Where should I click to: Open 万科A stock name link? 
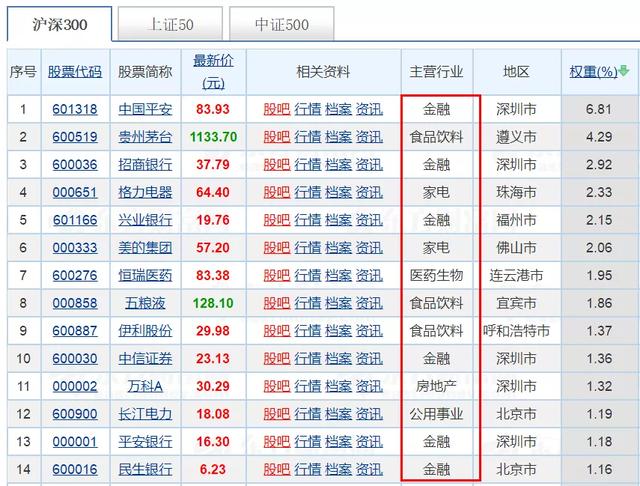145,386
